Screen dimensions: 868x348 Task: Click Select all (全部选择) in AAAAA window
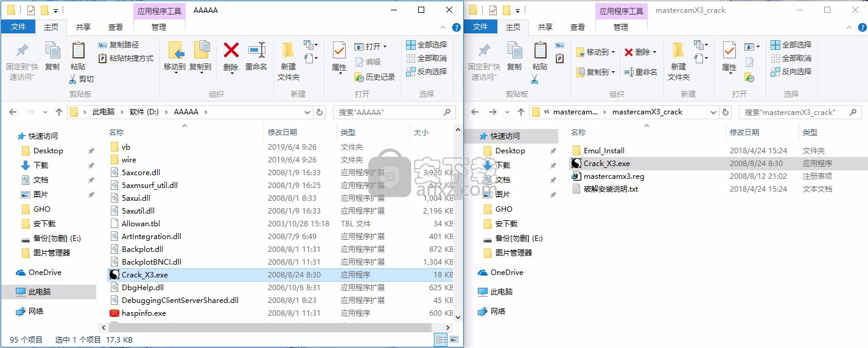point(426,44)
